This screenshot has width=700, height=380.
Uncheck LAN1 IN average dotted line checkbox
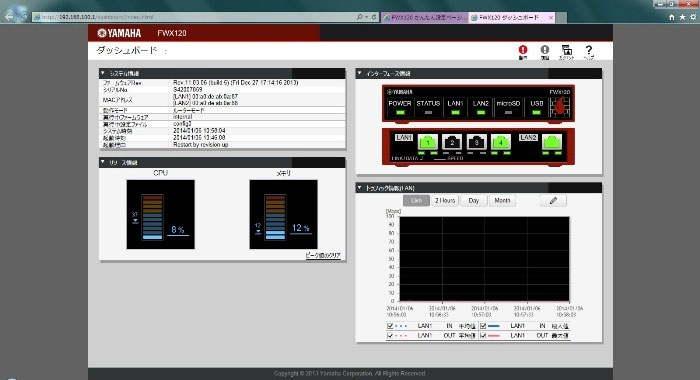click(390, 326)
